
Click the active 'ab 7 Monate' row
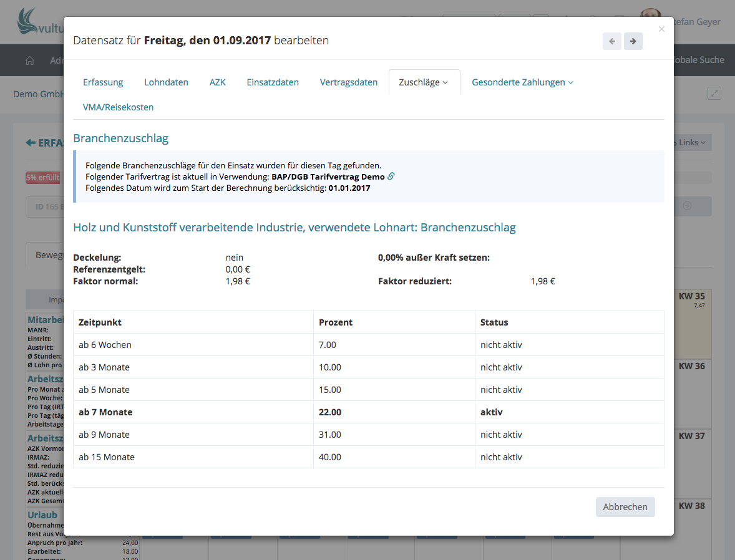point(368,412)
